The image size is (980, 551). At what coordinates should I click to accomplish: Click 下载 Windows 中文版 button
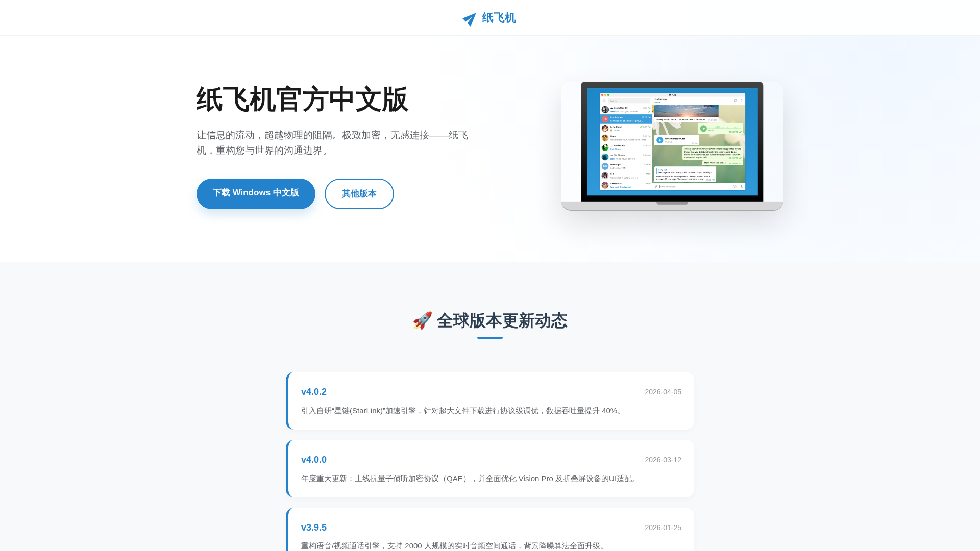pos(256,194)
